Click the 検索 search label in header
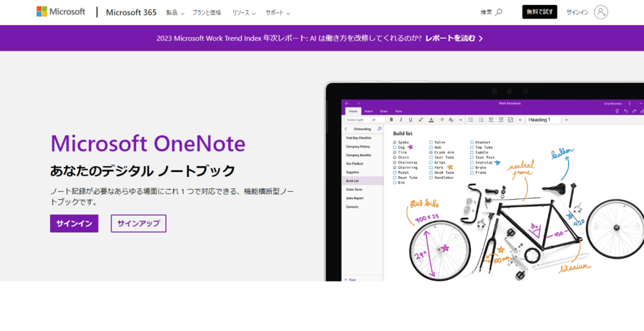644x331 pixels. coord(487,12)
